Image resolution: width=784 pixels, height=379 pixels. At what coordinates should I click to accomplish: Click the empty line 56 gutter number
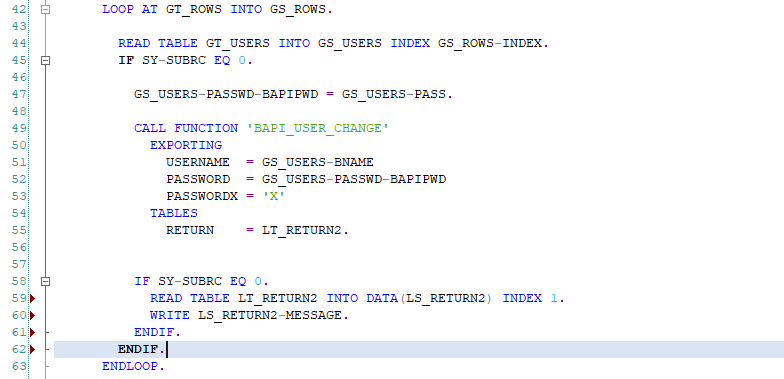pyautogui.click(x=18, y=247)
